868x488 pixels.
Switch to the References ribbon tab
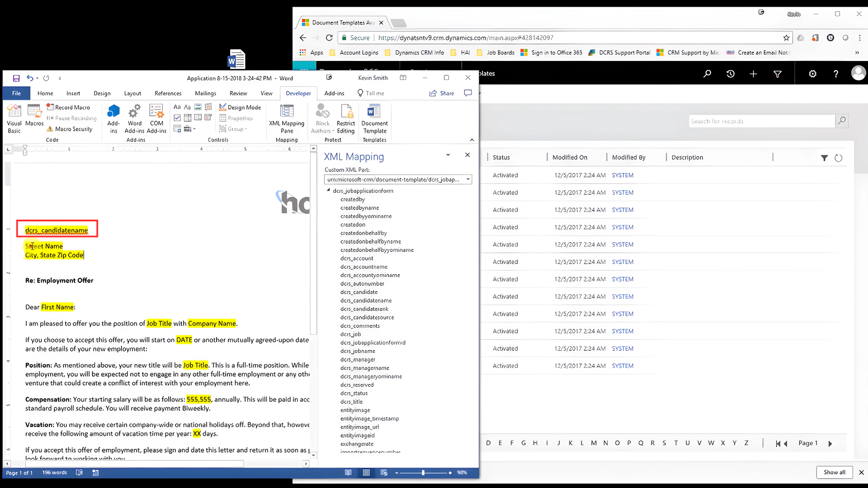click(x=168, y=93)
